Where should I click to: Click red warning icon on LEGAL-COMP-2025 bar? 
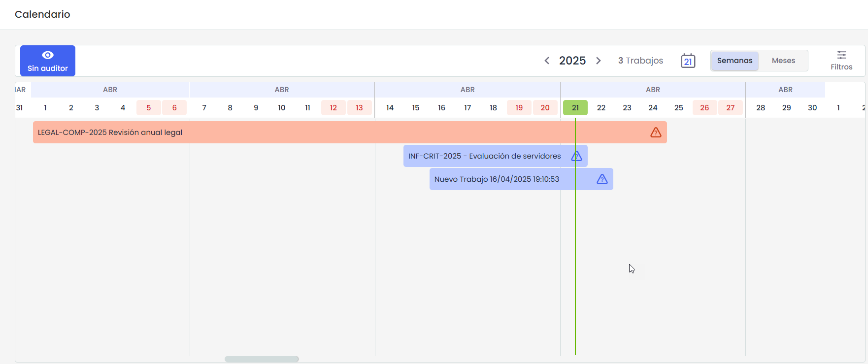click(x=656, y=132)
